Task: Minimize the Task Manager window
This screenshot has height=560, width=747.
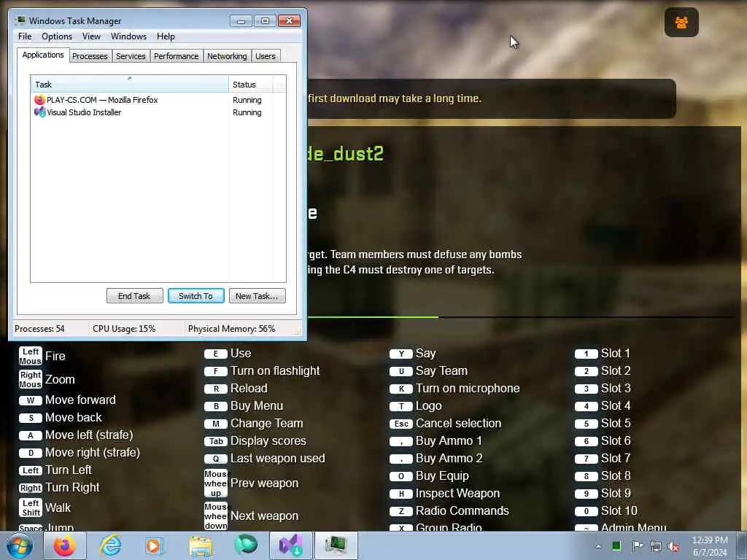Action: (x=241, y=20)
